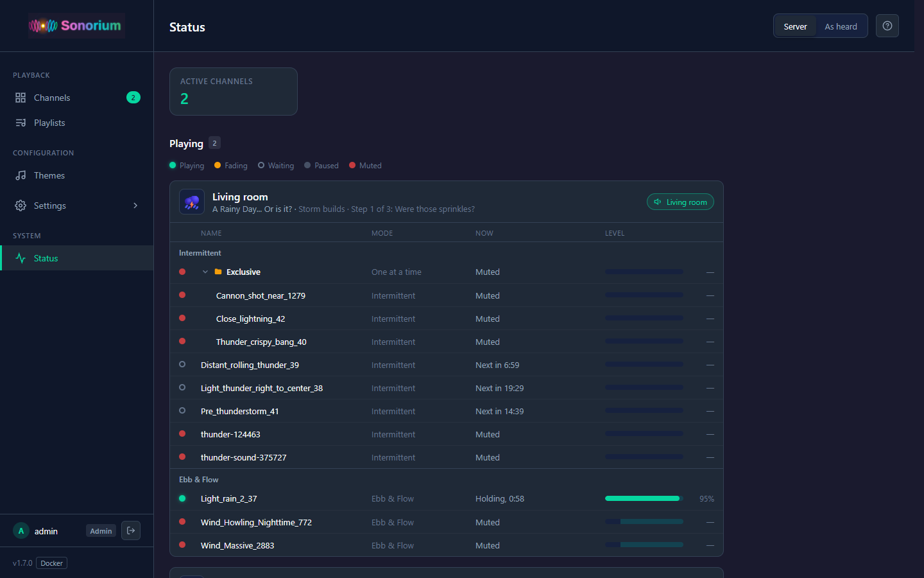Click the Status activity pulse icon
The image size is (924, 578).
pyautogui.click(x=21, y=258)
